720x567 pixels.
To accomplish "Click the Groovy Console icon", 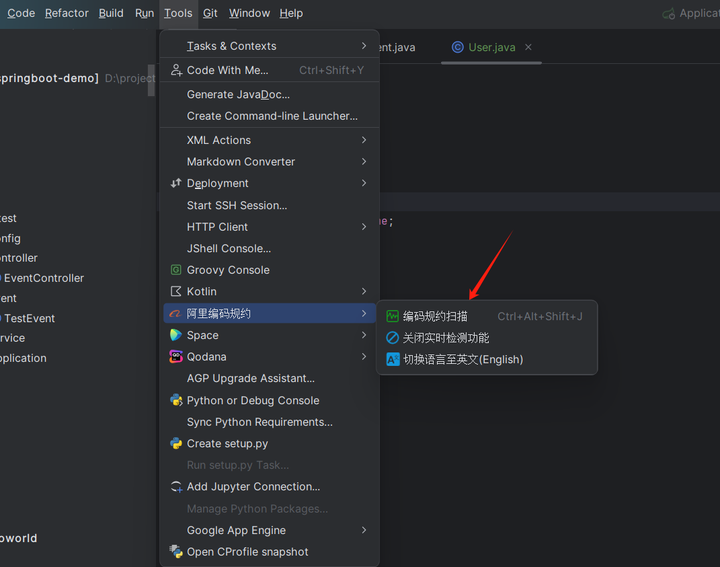I will click(x=176, y=270).
